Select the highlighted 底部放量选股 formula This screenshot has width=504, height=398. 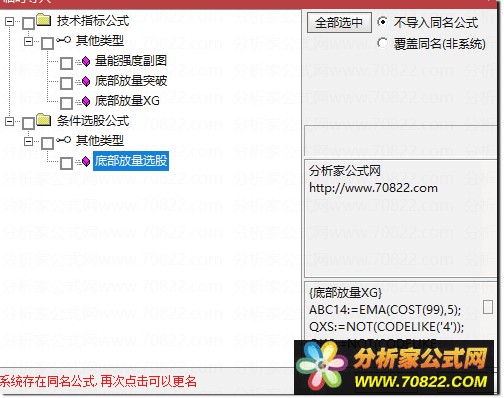tap(131, 161)
